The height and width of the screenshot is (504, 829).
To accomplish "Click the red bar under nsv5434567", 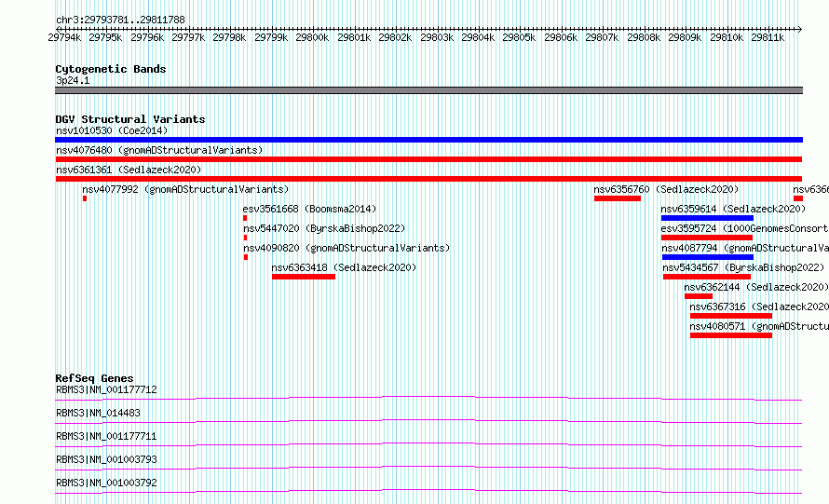I will tap(707, 277).
